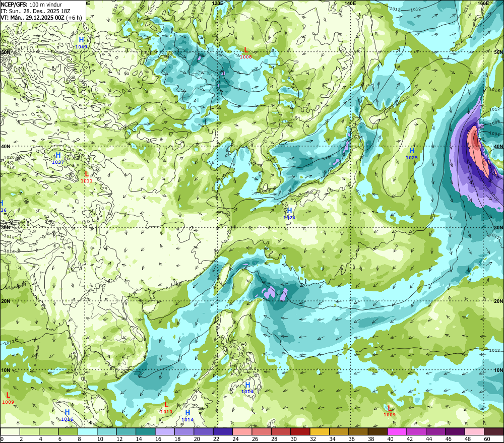Click the H 1049 high-pressure marker
Screen dimensions: 504x443
[81, 42]
